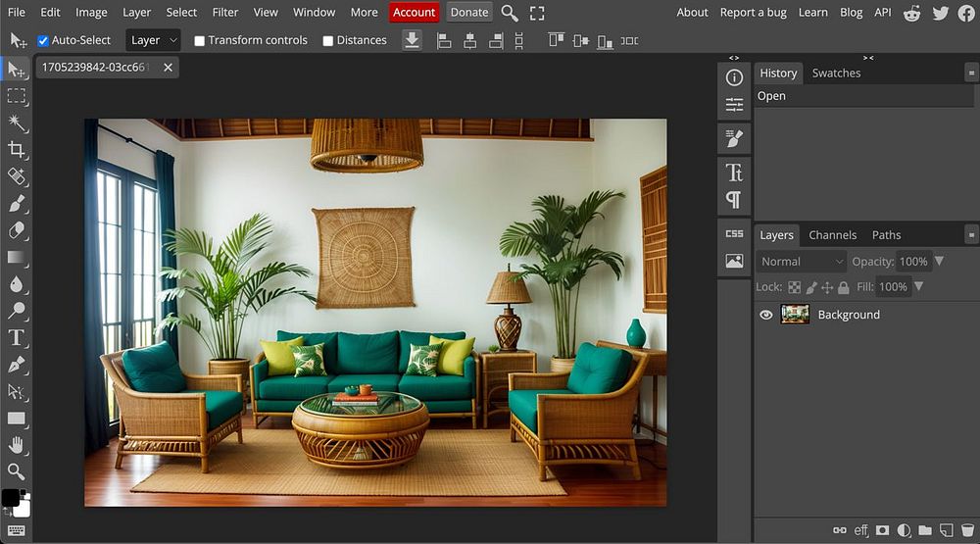Screen dimensions: 980x544
Task: Open the Normal blend mode dropdown
Action: [x=801, y=262]
